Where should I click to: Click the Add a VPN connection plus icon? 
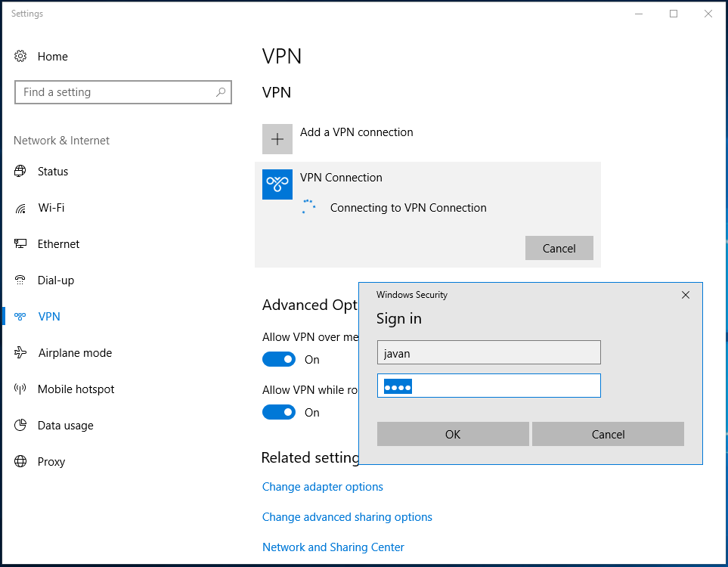pos(277,138)
